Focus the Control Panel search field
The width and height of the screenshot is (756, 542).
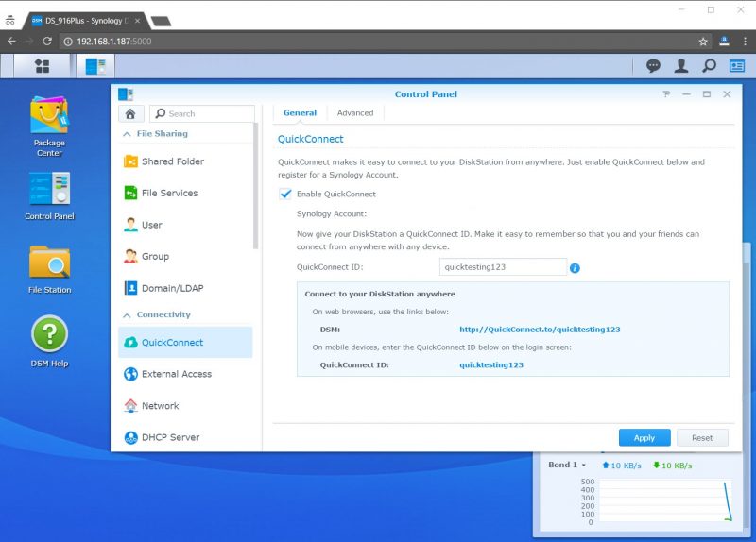pos(202,113)
